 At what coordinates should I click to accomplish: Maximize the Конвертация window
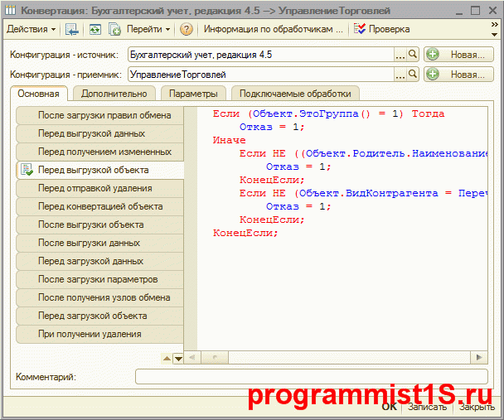pyautogui.click(x=475, y=11)
